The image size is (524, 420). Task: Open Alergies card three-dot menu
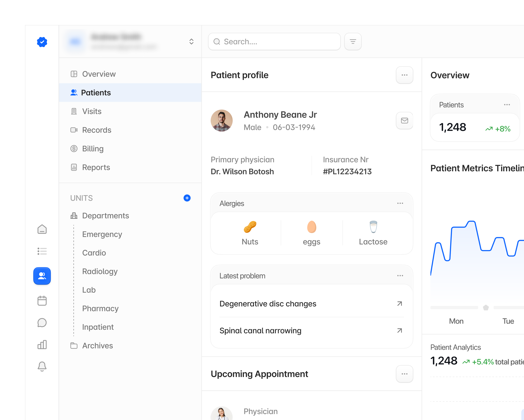point(400,203)
